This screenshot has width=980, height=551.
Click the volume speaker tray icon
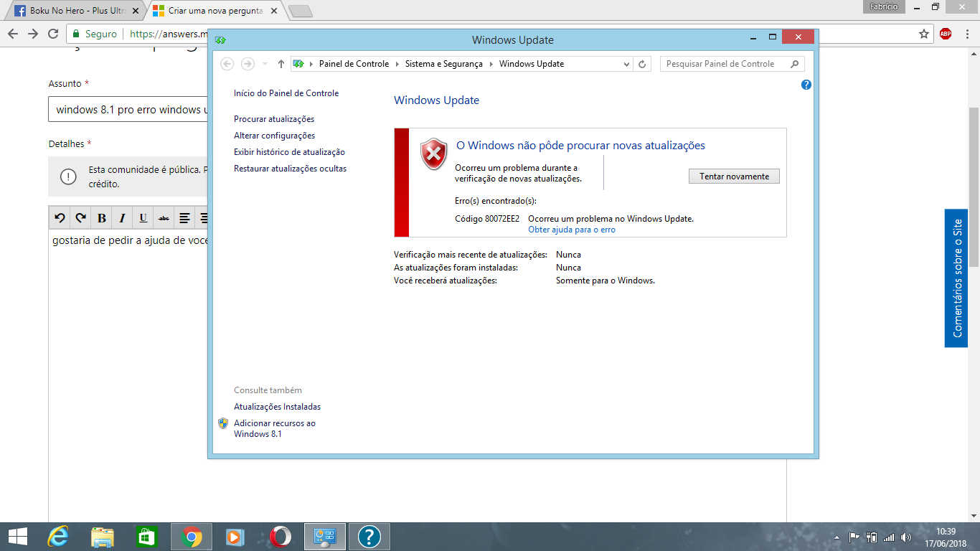(x=906, y=537)
